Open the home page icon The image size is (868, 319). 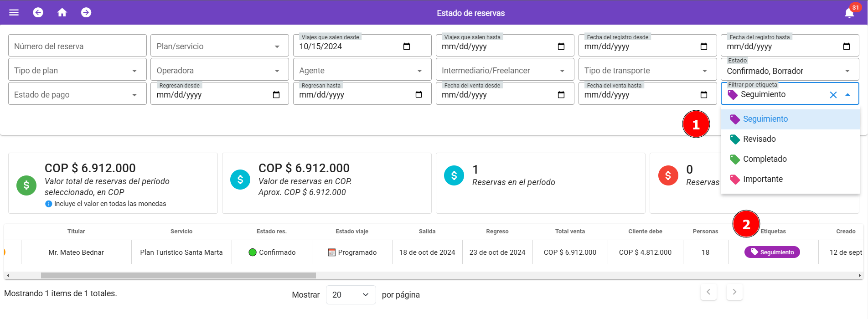(62, 13)
